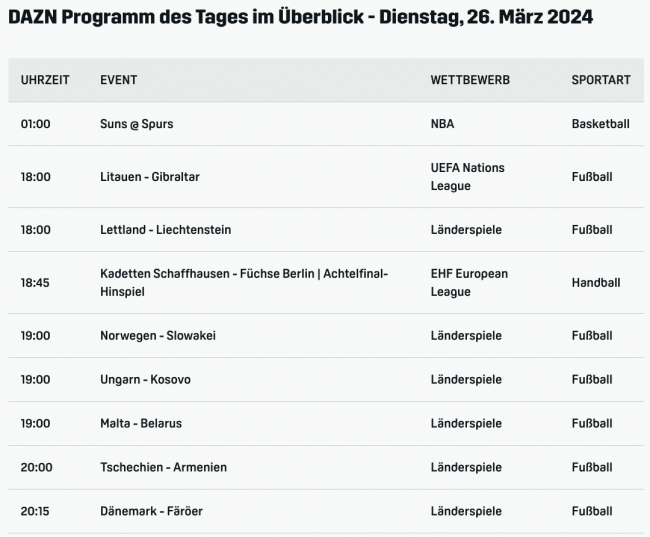Click the EHF European League cell

coord(469,282)
